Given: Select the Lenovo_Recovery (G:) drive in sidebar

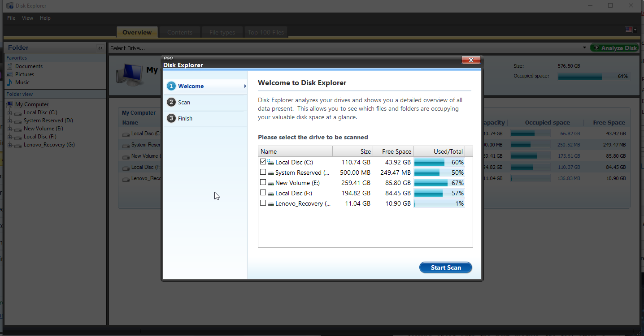Looking at the screenshot, I should click(x=49, y=145).
